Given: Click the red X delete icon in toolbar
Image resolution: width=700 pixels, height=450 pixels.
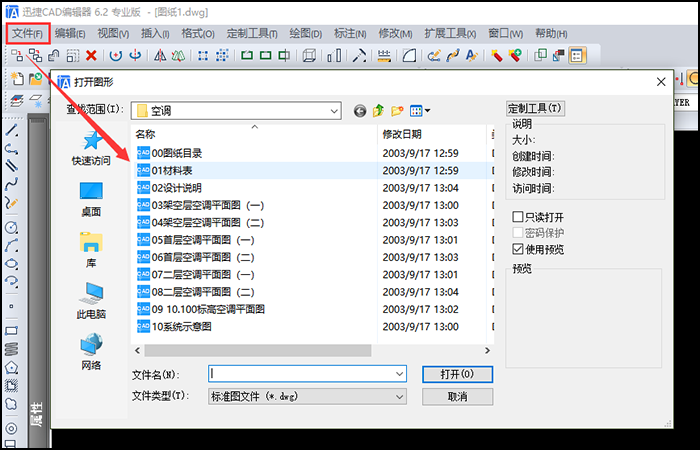Looking at the screenshot, I should (x=92, y=55).
